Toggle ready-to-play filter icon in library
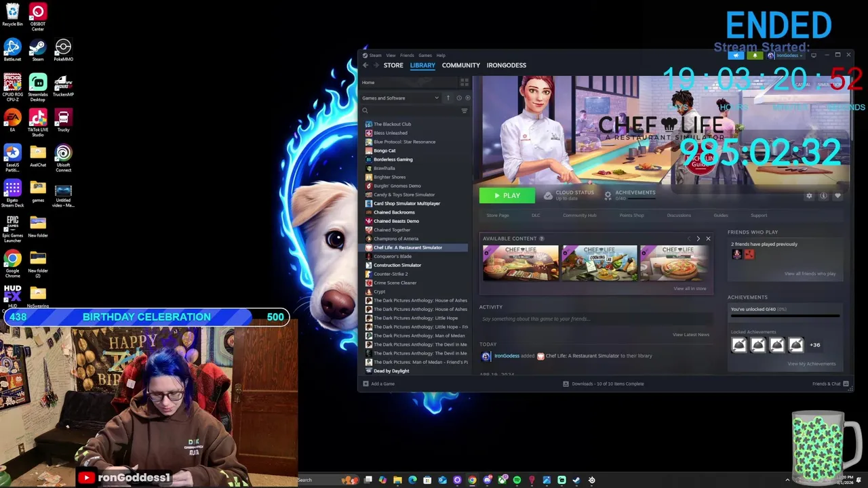 pyautogui.click(x=467, y=98)
